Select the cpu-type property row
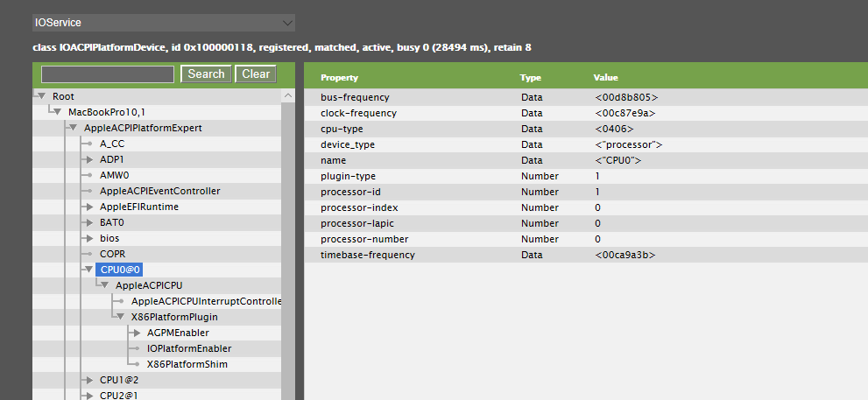The image size is (868, 400). click(586, 129)
